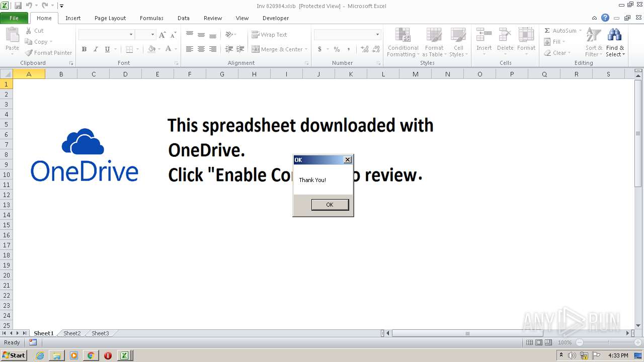644x362 pixels.
Task: Select column header D
Action: [125, 74]
